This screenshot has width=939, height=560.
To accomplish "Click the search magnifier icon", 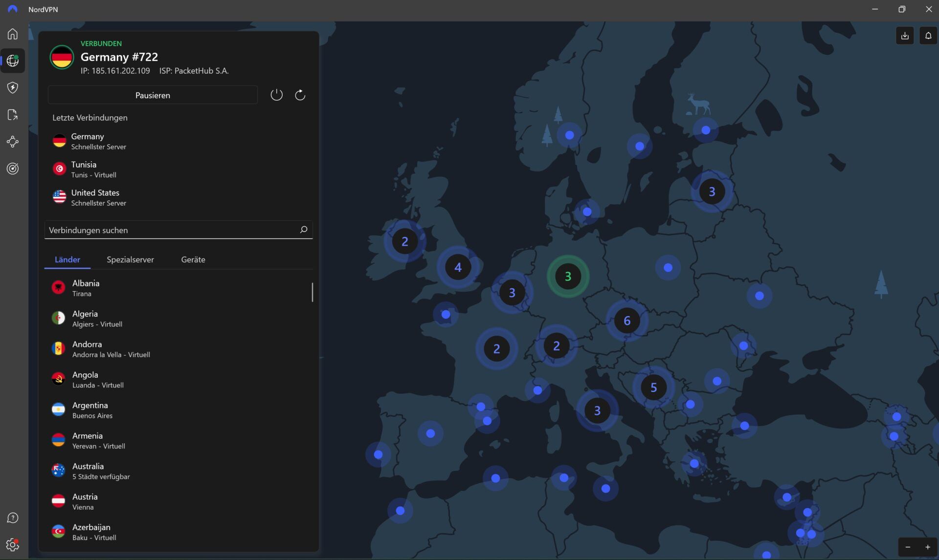I will (x=303, y=230).
